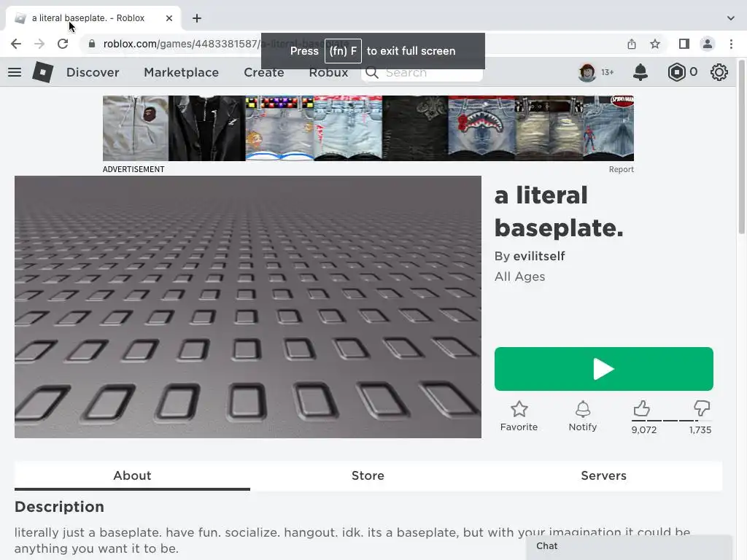Screen dimensions: 747x560
Task: Switch to the Servers tab
Action: tap(603, 475)
